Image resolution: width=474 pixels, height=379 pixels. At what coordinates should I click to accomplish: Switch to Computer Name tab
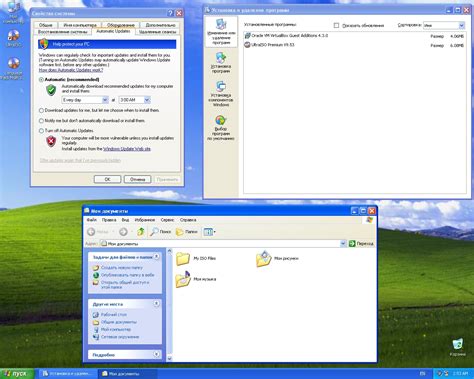(x=80, y=25)
